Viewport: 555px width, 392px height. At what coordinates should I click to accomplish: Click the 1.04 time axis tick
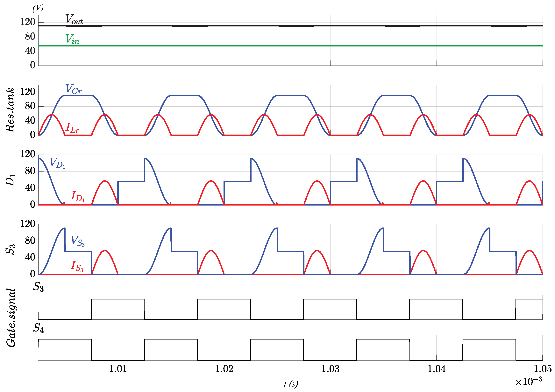[x=436, y=369]
